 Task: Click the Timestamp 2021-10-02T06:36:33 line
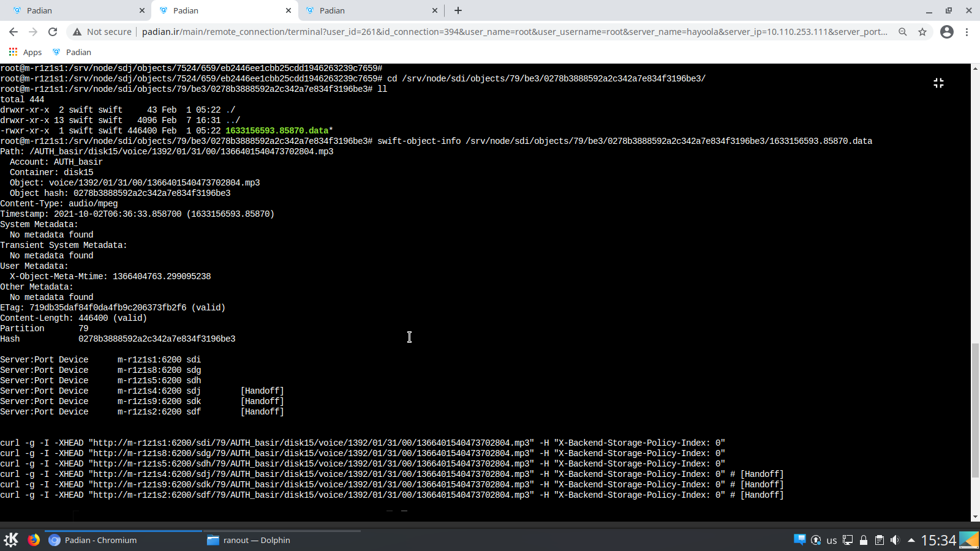(137, 214)
